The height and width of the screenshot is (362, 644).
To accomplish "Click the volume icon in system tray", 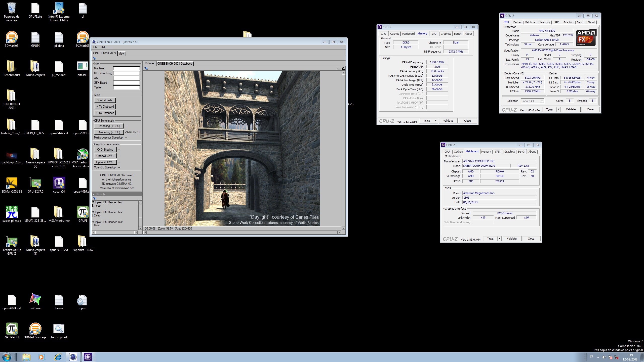I will pos(604,357).
